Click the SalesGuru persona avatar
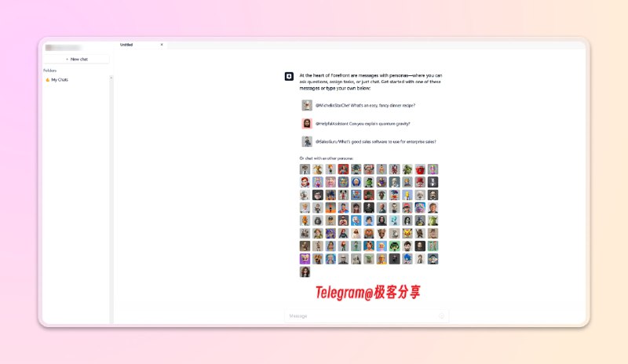 [307, 142]
